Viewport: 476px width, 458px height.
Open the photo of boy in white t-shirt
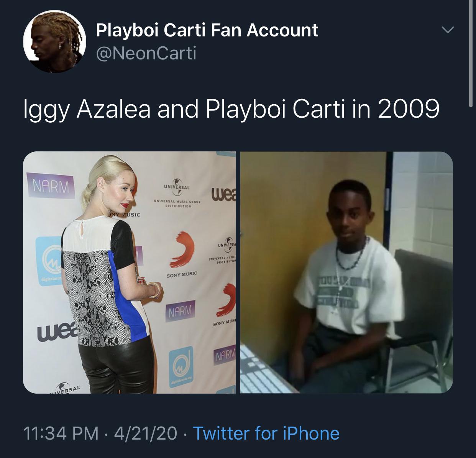pos(346,273)
